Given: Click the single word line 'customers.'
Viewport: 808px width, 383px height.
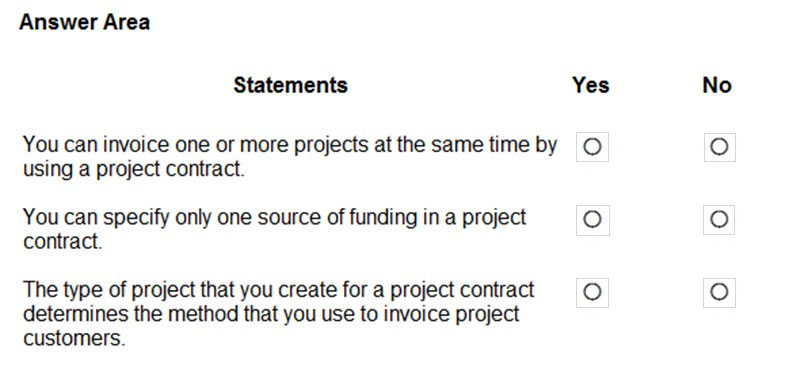Looking at the screenshot, I should [74, 338].
